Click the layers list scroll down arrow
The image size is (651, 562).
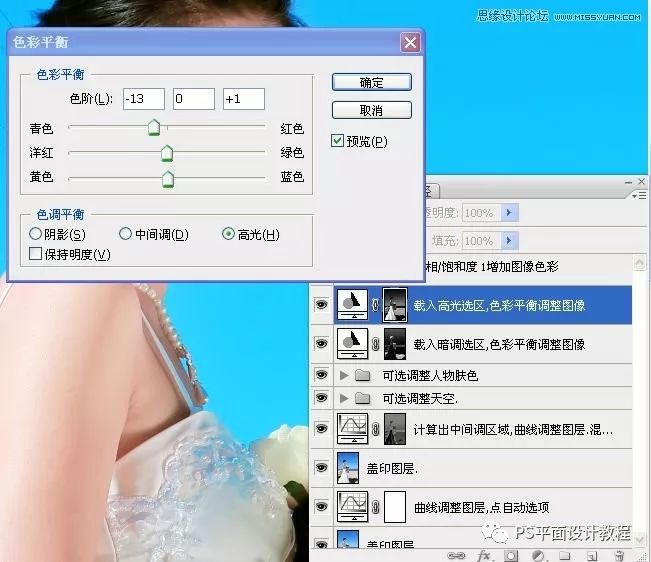click(639, 538)
